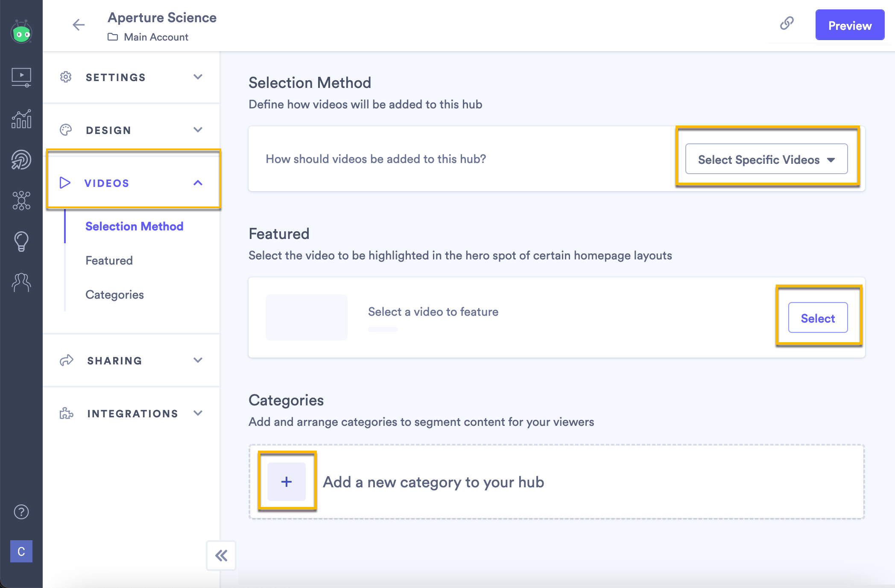This screenshot has width=895, height=588.
Task: Open the help question mark icon
Action: (21, 512)
